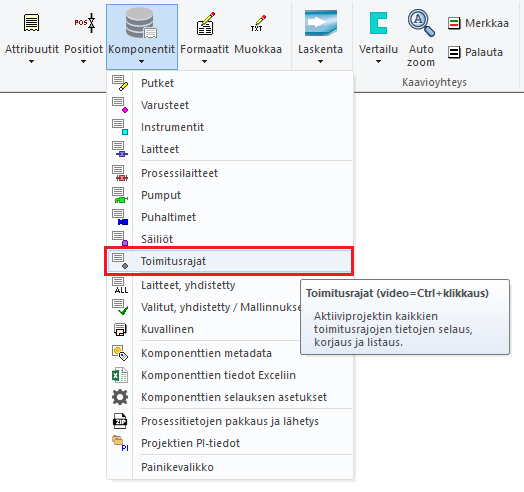Open Komponenttien tiedot Exceliin via Excel icon

(x=120, y=375)
